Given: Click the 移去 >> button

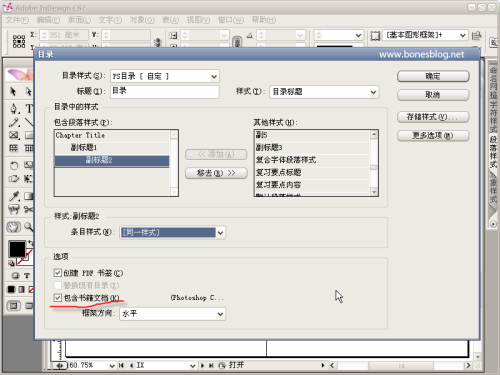Looking at the screenshot, I should pos(216,173).
